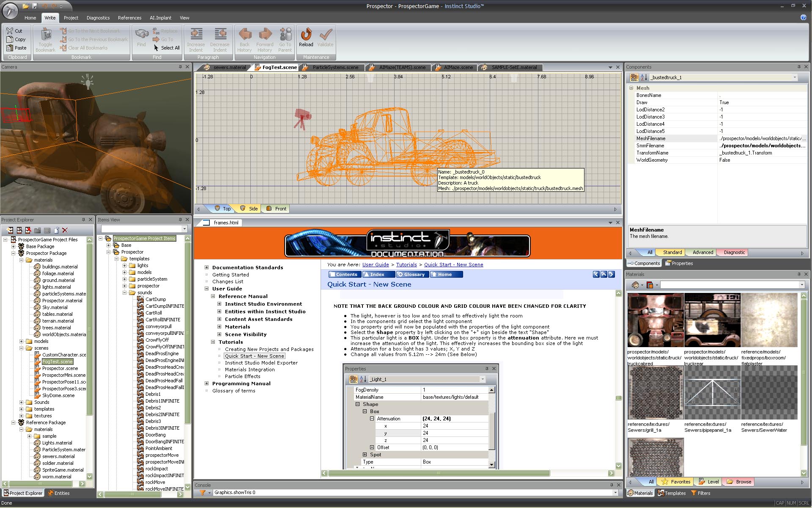Click the Reload icon
Screen dimensions: 812x508
pyautogui.click(x=306, y=34)
